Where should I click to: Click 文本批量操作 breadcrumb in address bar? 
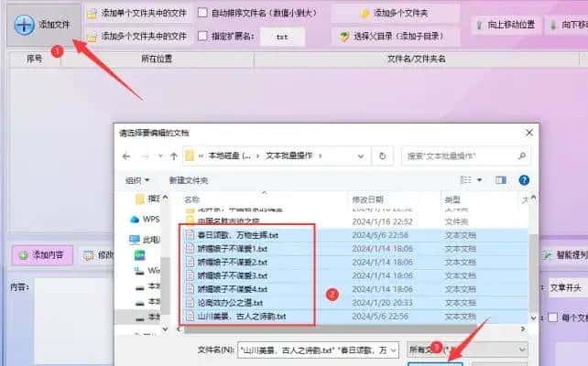click(289, 156)
